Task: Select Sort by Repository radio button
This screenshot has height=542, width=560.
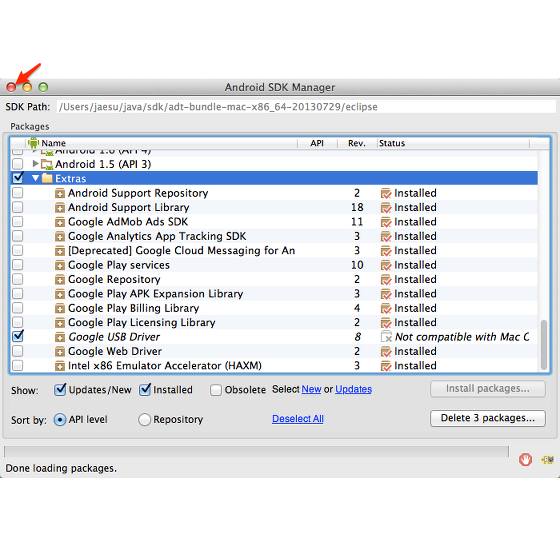Action: [x=144, y=420]
